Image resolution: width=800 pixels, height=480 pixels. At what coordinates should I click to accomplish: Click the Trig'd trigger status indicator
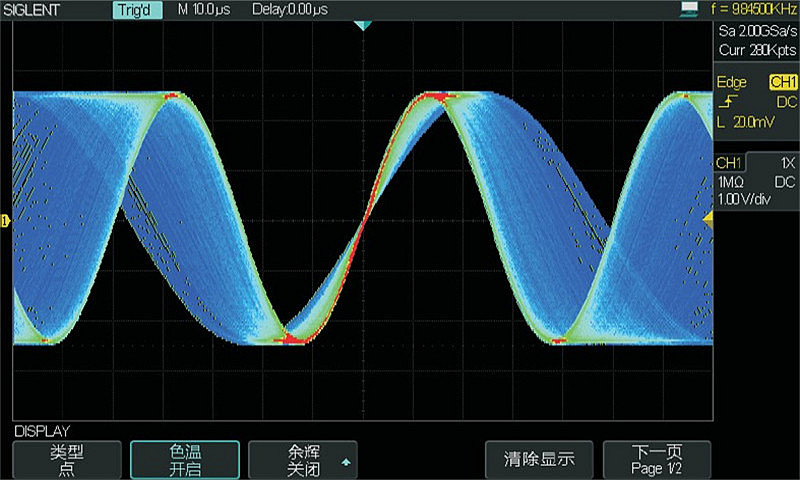tap(139, 10)
